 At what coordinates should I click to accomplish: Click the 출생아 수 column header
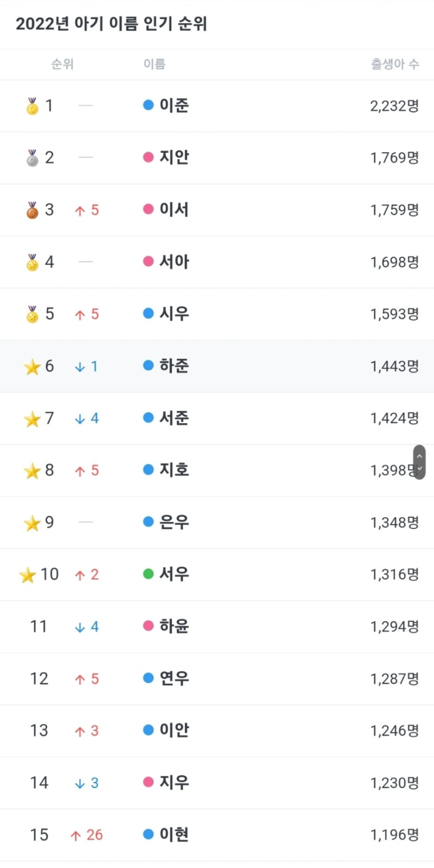395,65
